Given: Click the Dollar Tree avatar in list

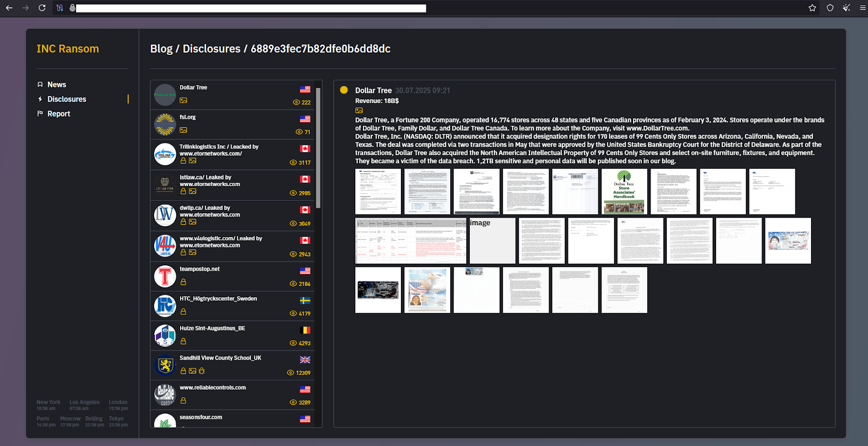Looking at the screenshot, I should point(165,95).
